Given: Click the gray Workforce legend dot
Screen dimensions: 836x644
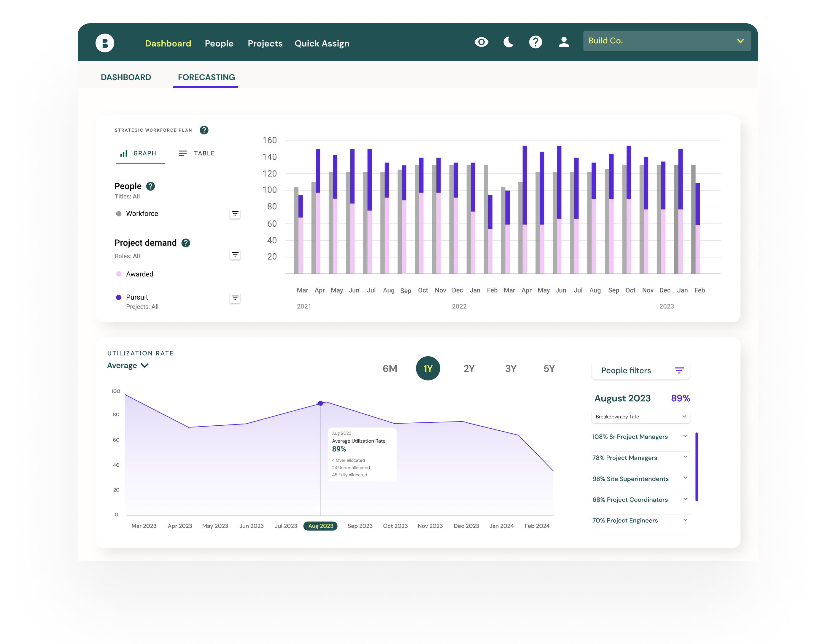Looking at the screenshot, I should (119, 214).
